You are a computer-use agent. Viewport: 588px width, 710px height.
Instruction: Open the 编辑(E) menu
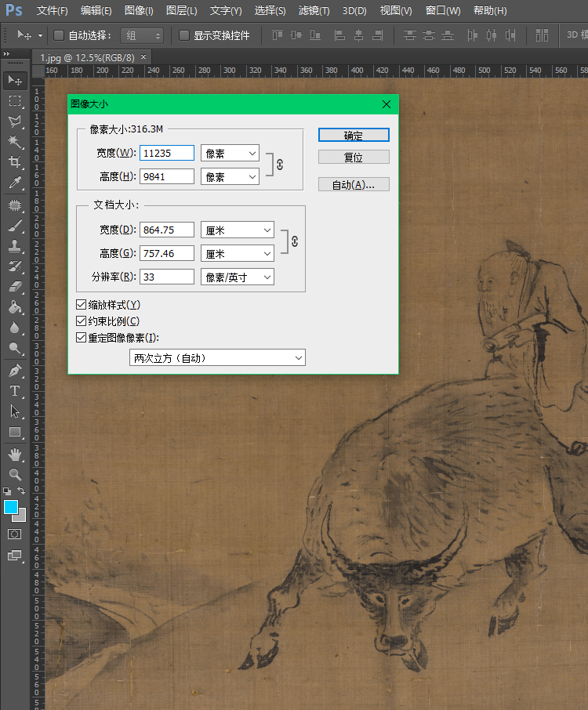pos(96,10)
